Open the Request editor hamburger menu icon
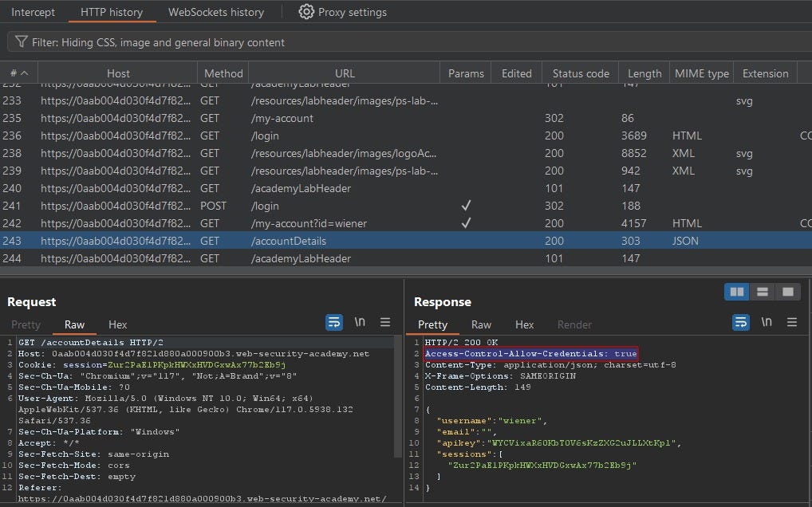 [386, 322]
